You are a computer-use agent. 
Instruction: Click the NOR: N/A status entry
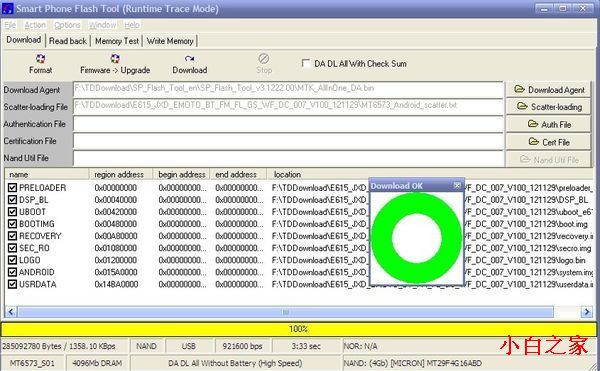click(360, 346)
